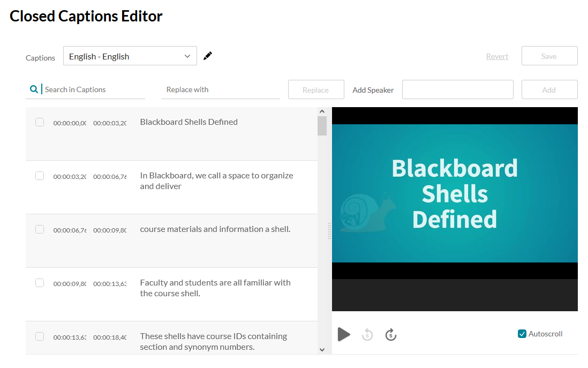
Task: Click start time of 'Blackboard Shells Defined' caption
Action: (70, 123)
